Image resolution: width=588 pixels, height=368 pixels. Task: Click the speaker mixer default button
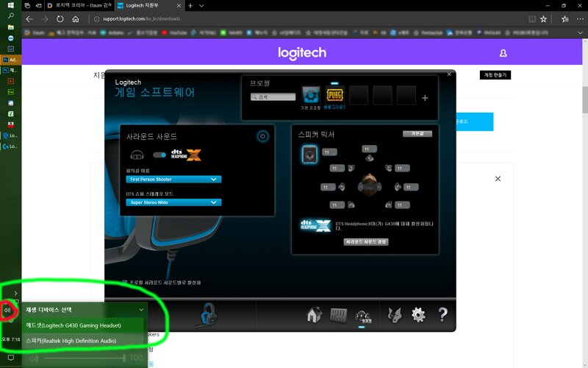coord(417,134)
